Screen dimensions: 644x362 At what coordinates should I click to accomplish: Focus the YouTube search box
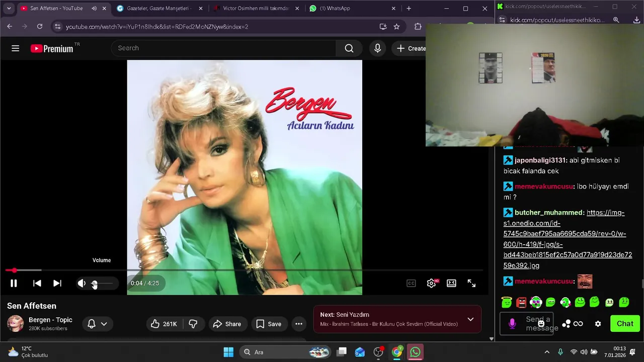223,48
